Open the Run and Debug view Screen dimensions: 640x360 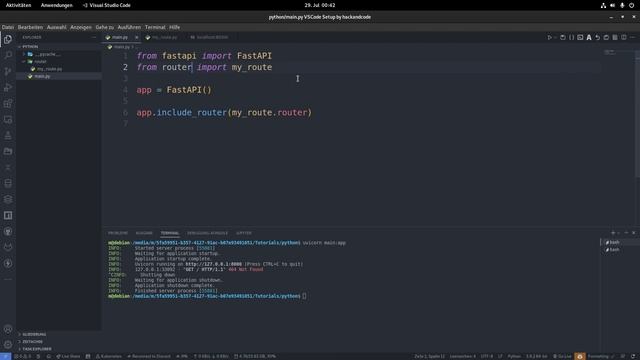8,87
